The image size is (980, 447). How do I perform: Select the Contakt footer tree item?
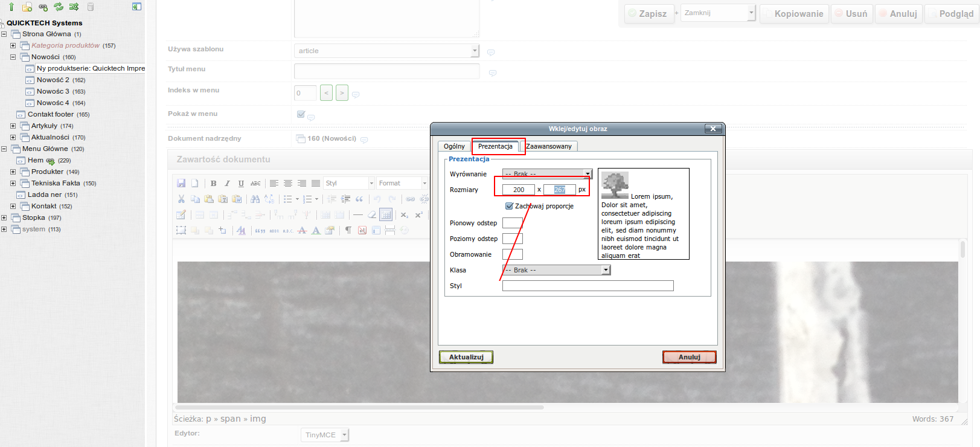click(51, 114)
